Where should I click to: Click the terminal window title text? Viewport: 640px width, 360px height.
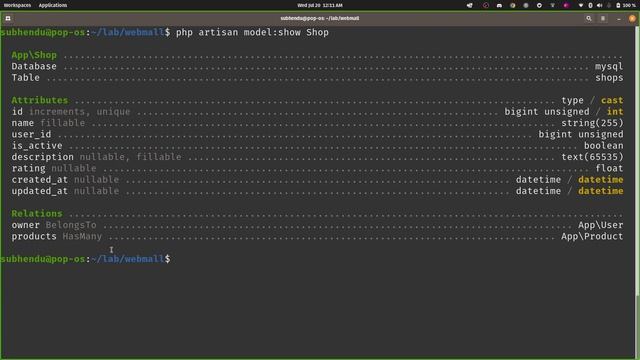pos(320,18)
